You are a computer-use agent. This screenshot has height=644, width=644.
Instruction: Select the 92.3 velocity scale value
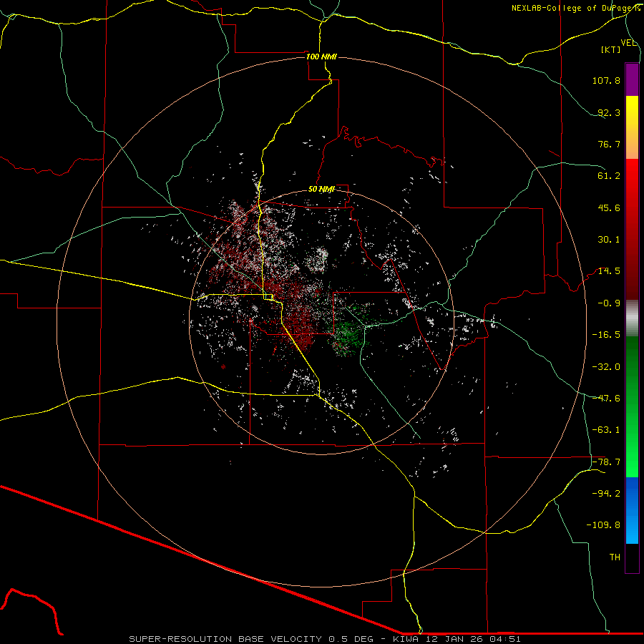(609, 112)
